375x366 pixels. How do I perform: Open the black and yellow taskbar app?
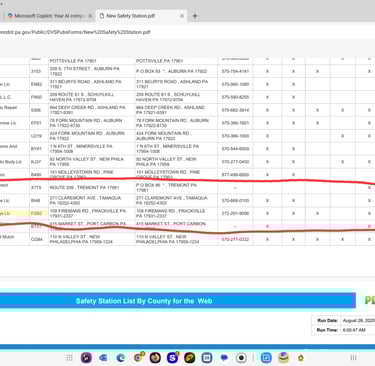(x=189, y=358)
